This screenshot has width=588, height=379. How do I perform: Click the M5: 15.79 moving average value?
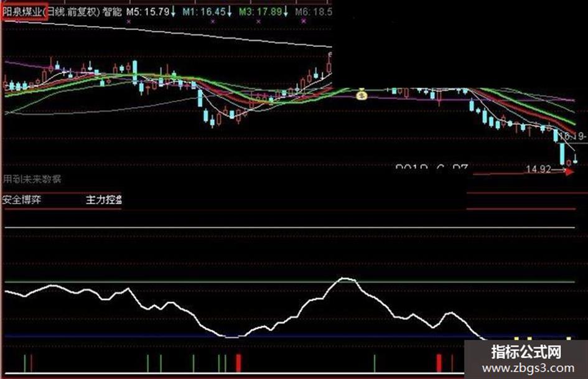pyautogui.click(x=148, y=12)
